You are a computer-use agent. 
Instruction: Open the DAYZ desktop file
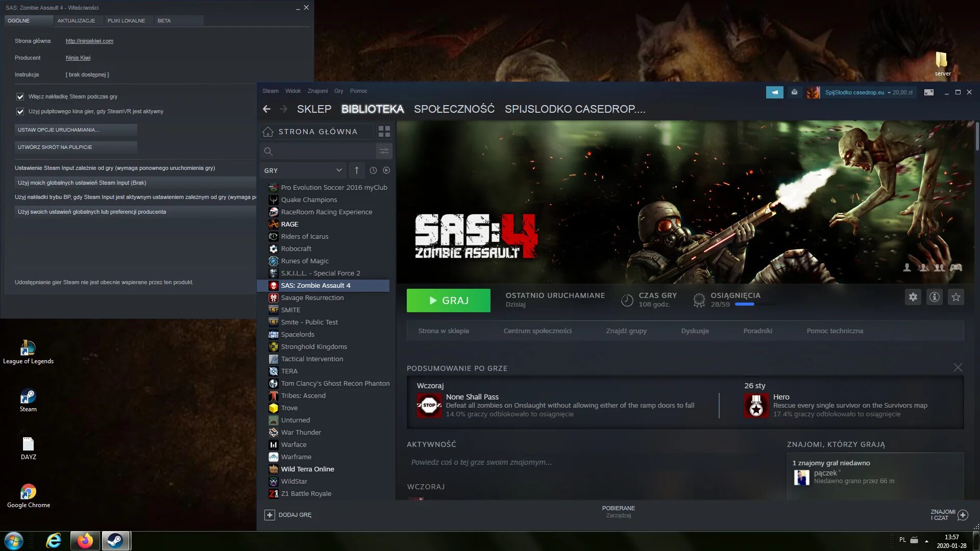point(28,448)
